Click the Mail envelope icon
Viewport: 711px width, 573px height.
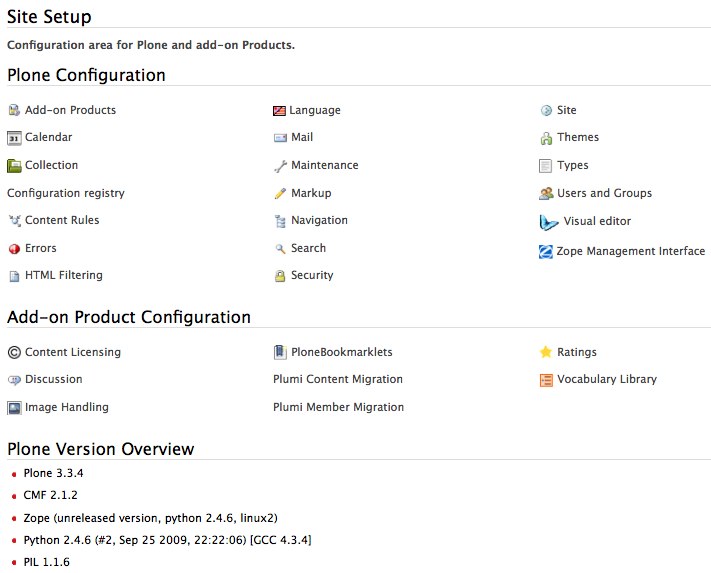(280, 138)
